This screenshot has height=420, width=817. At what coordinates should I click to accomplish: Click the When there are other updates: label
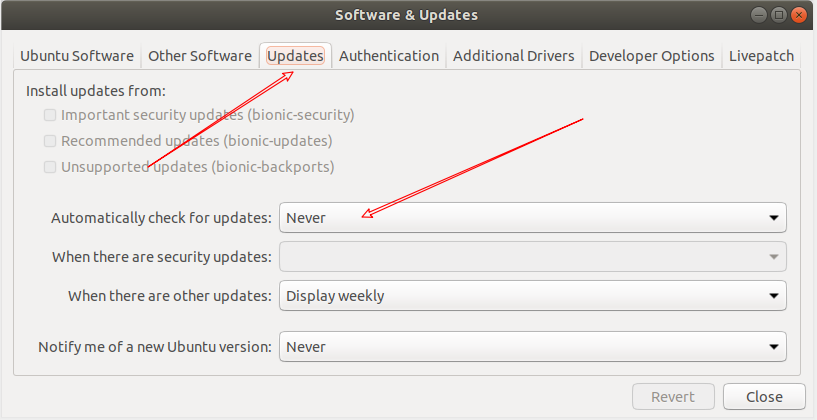point(170,296)
